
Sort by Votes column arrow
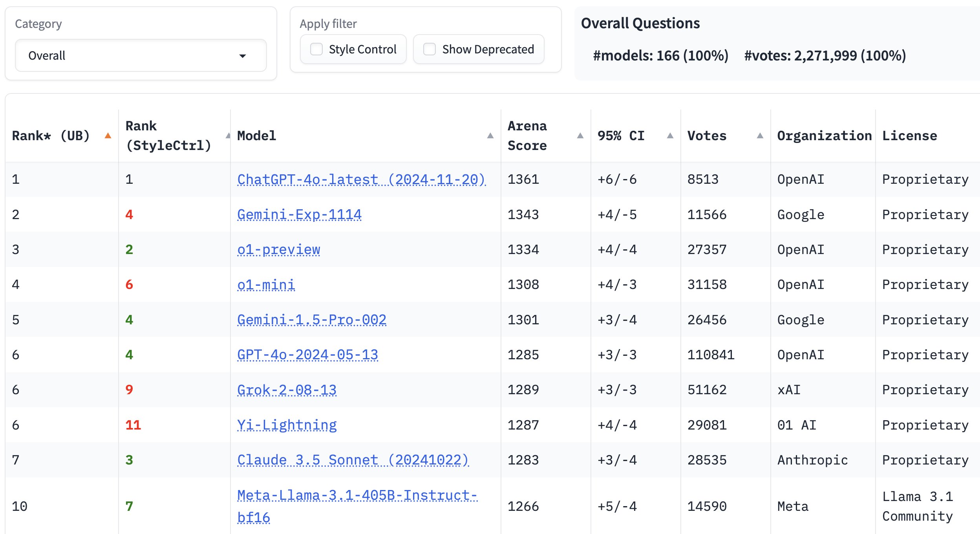tap(760, 136)
